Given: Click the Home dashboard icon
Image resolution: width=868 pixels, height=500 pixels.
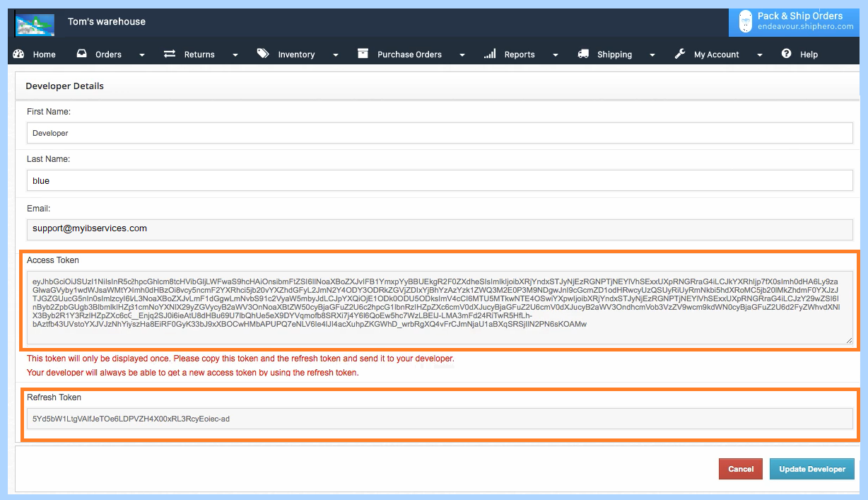Looking at the screenshot, I should coord(19,54).
